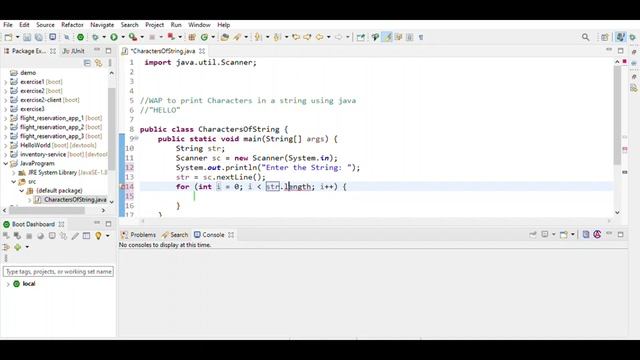Click the New Java Package toolbar icon
Screen dimensions: 640x360
(191, 37)
